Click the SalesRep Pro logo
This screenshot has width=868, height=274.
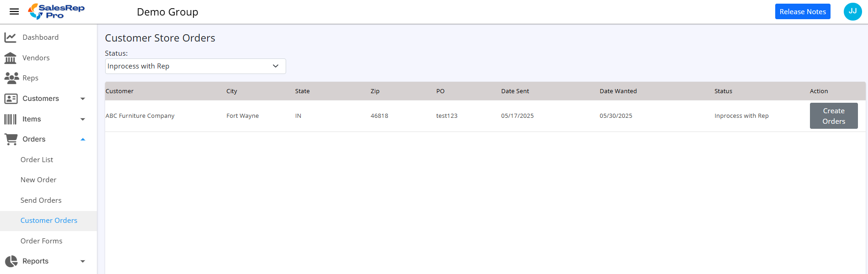(x=56, y=11)
